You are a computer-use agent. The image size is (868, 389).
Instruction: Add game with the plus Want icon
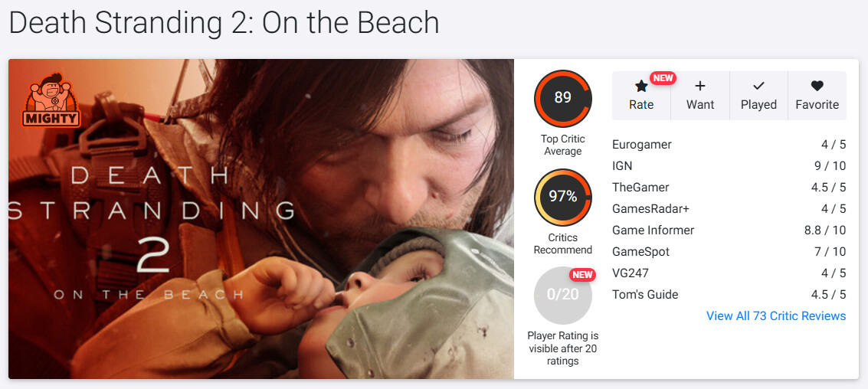[699, 87]
